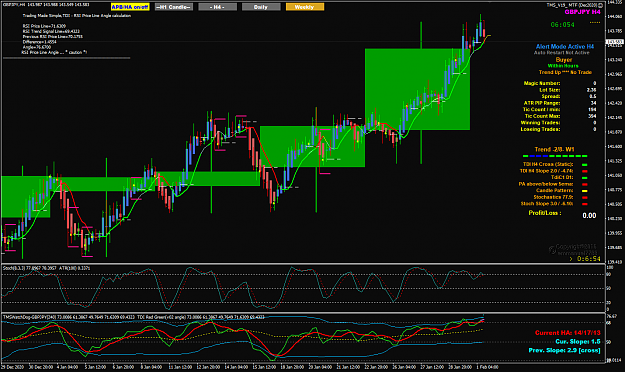Click the green light beside TDI H4 Cross (Static)
This screenshot has width=625, height=372.
click(x=585, y=165)
